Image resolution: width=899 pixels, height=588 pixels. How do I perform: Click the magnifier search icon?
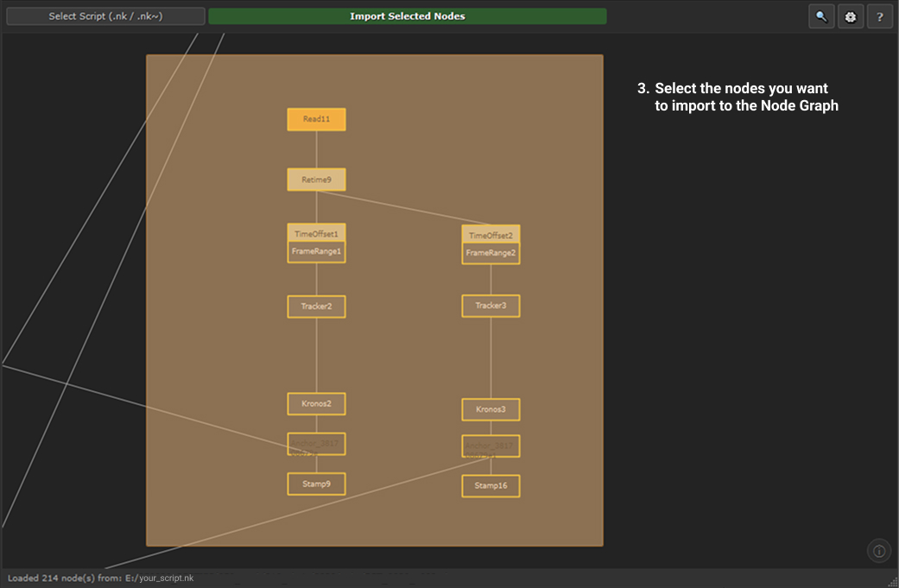(821, 16)
